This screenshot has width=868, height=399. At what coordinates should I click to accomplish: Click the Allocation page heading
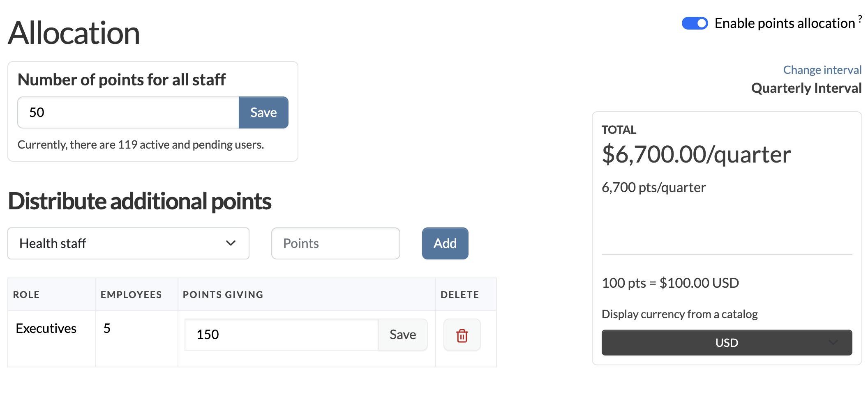(74, 33)
